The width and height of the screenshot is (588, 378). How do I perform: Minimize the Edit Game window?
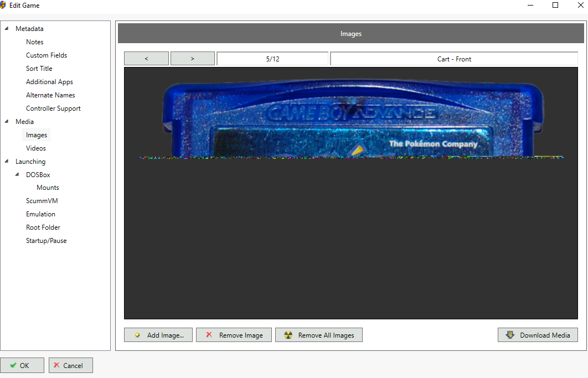[x=530, y=5]
